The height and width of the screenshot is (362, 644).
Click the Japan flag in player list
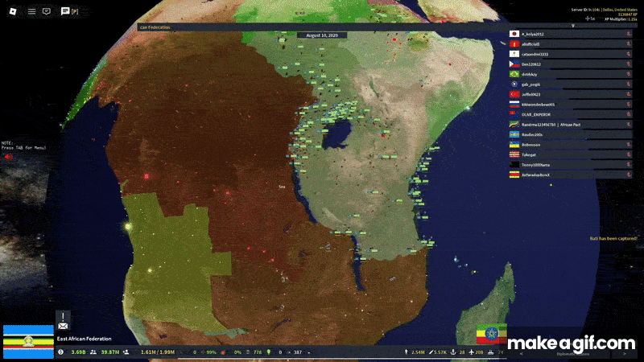point(514,34)
